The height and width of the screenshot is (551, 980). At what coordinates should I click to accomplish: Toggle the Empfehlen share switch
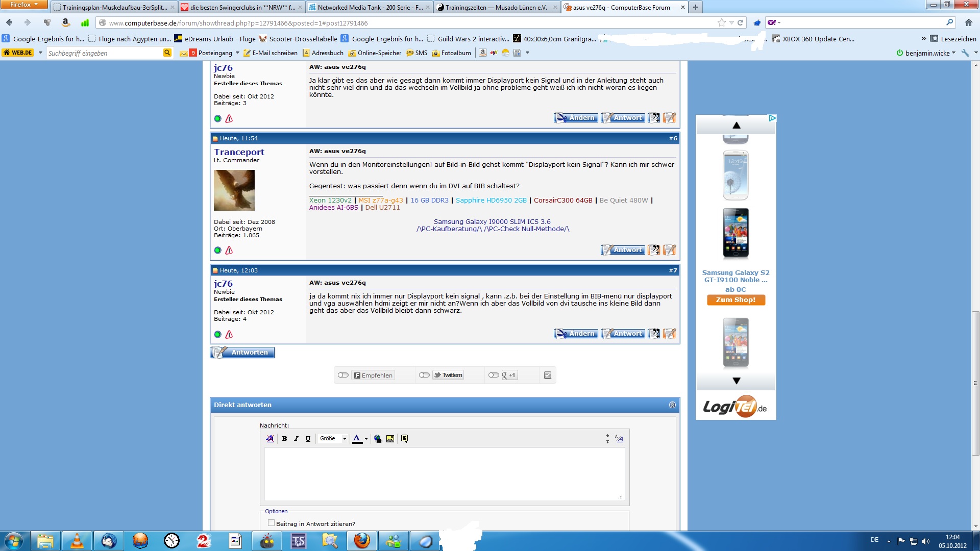(x=343, y=375)
